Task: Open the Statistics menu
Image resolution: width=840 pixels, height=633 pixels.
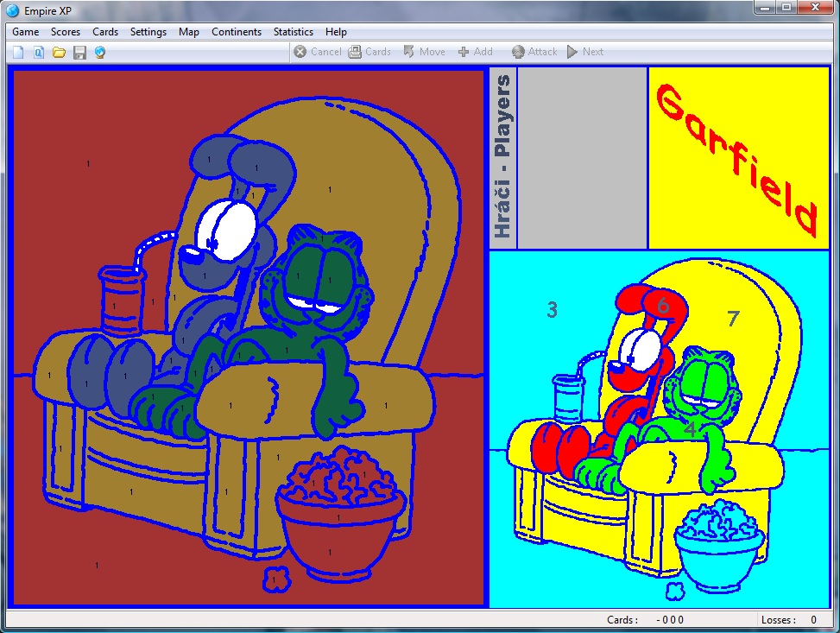Action: [x=293, y=32]
